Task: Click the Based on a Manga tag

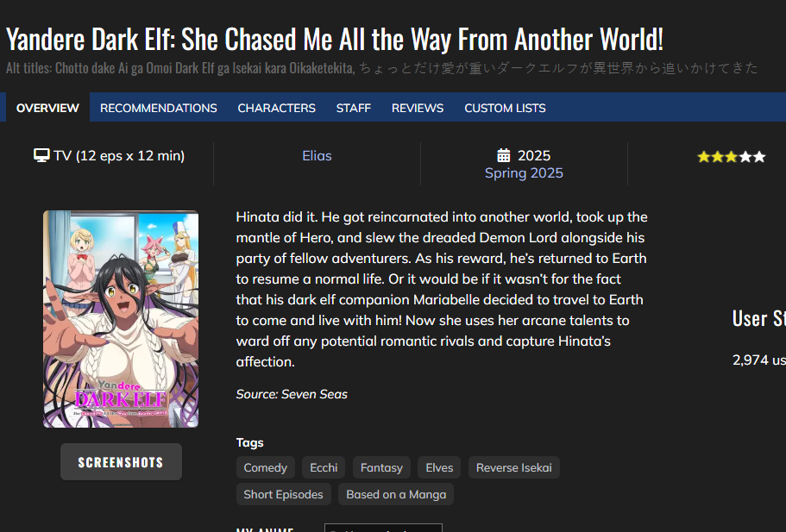Action: [x=396, y=494]
